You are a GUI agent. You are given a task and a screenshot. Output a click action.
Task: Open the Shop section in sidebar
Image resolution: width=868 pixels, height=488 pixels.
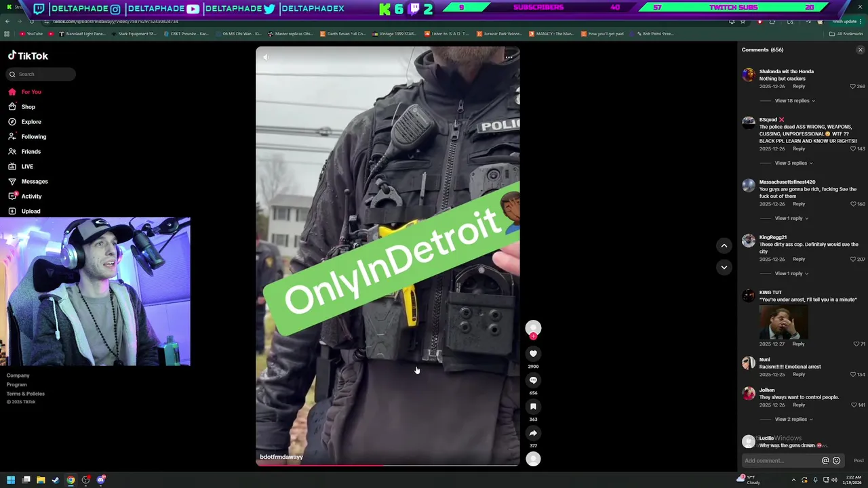(x=28, y=106)
